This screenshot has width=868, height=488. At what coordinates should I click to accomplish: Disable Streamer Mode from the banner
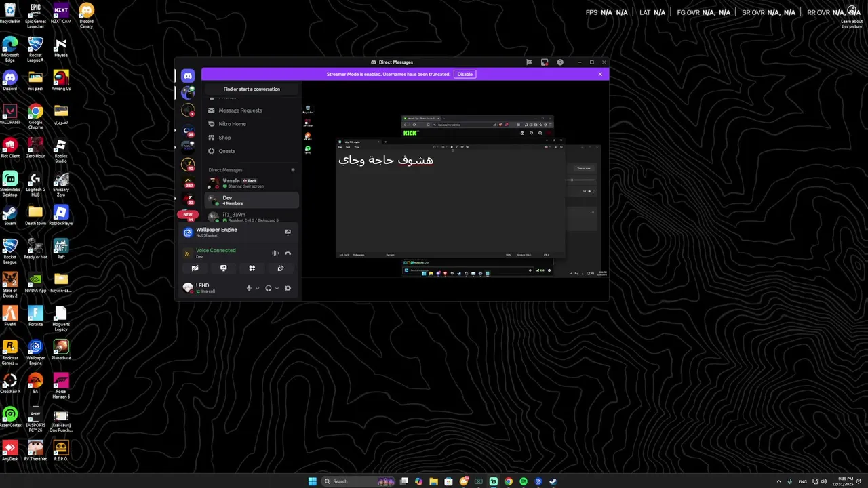point(465,74)
